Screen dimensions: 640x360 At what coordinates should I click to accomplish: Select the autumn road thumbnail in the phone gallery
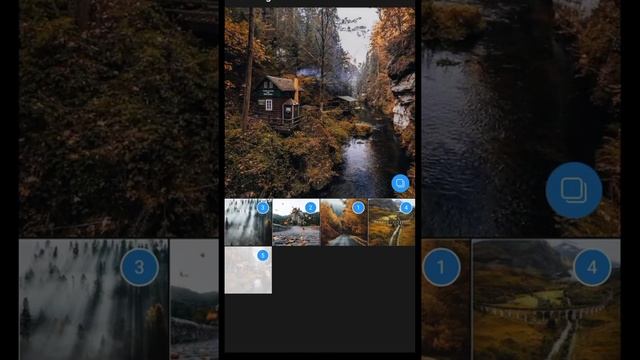(344, 222)
